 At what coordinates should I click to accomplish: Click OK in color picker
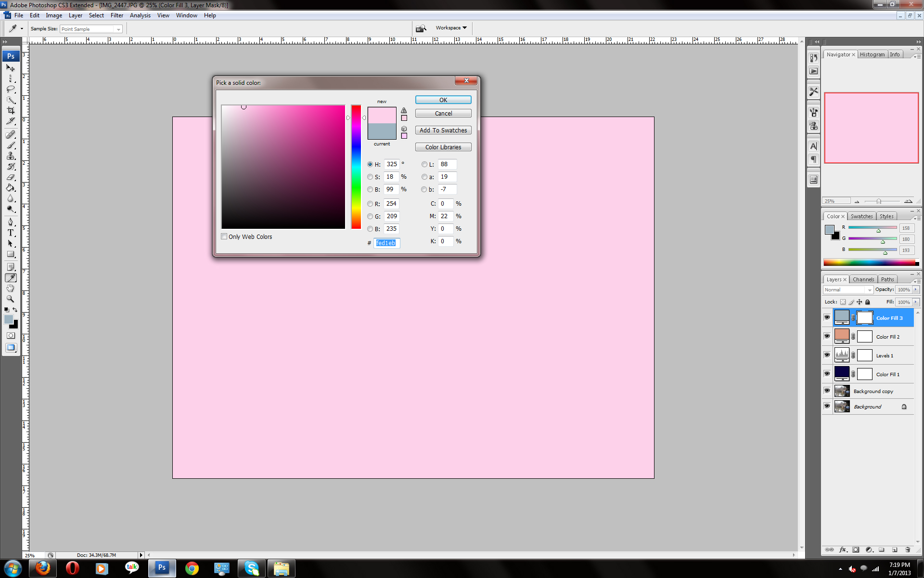(x=443, y=100)
